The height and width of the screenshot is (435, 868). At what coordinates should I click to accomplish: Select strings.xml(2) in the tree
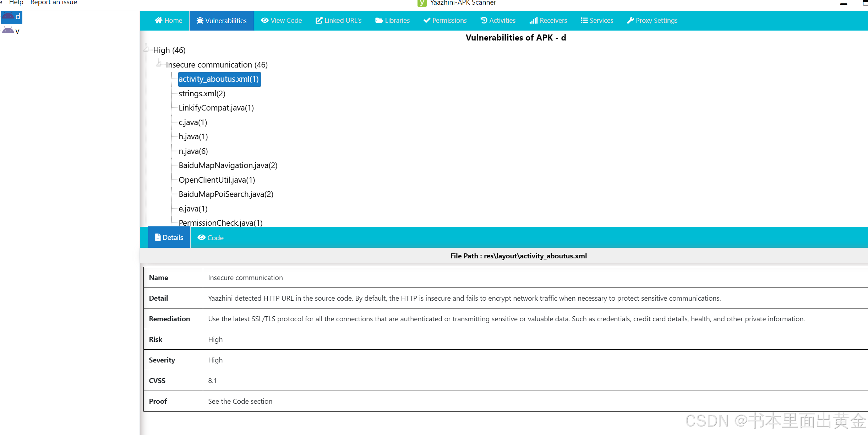click(202, 93)
